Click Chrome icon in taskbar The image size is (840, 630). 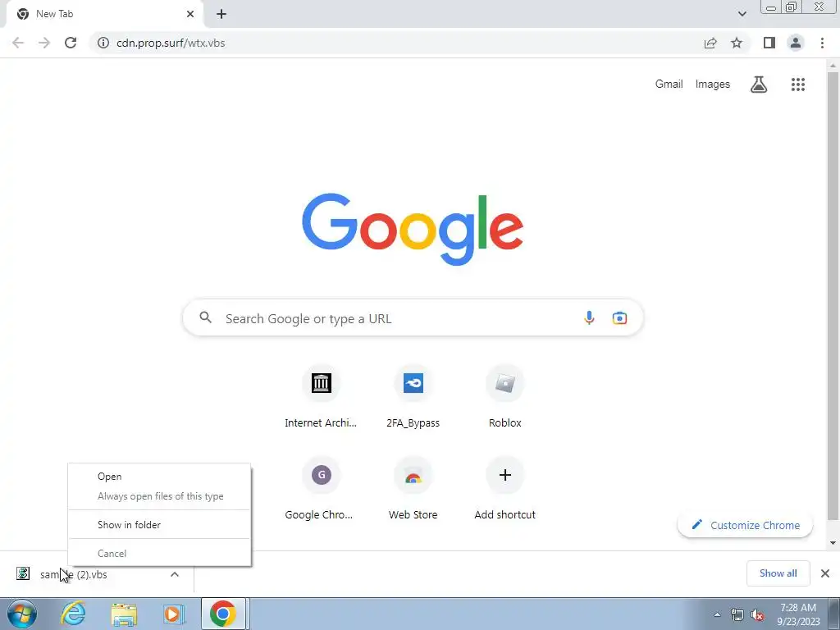[x=223, y=614]
